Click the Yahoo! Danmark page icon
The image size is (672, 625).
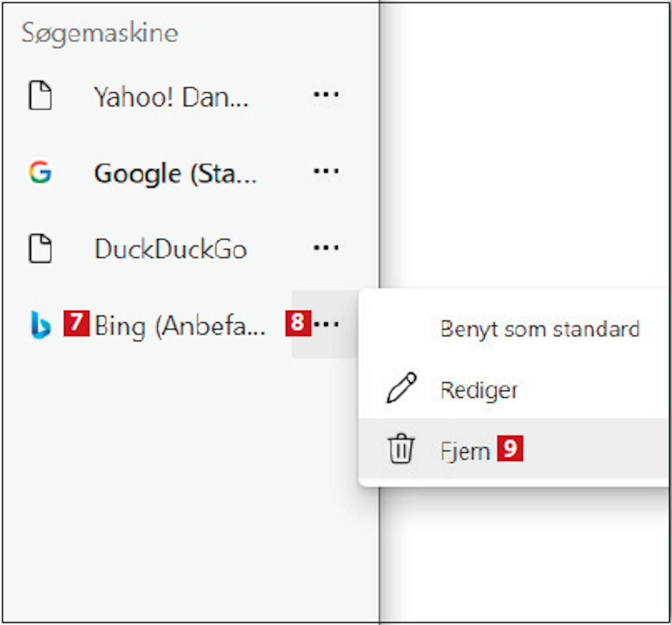pyautogui.click(x=40, y=95)
